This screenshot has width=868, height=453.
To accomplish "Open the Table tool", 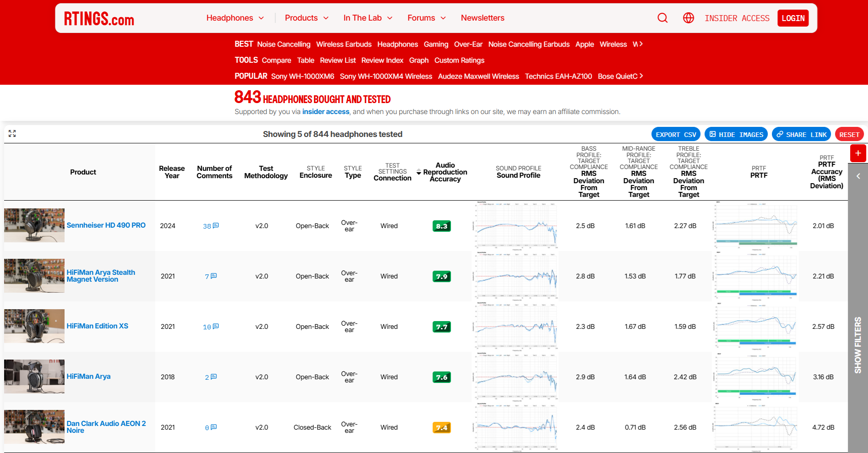I will point(305,60).
